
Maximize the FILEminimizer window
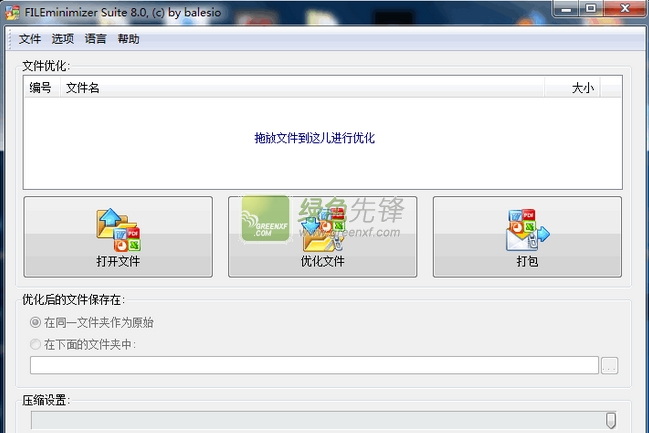[x=591, y=8]
